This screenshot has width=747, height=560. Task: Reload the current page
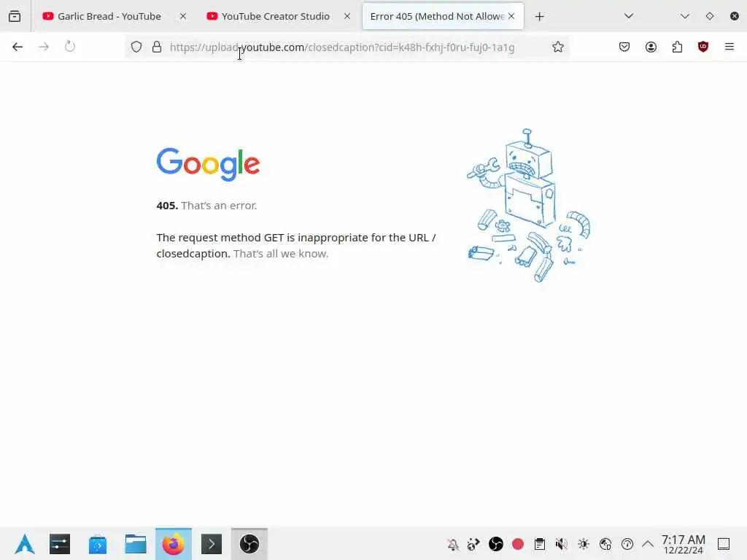pyautogui.click(x=70, y=47)
